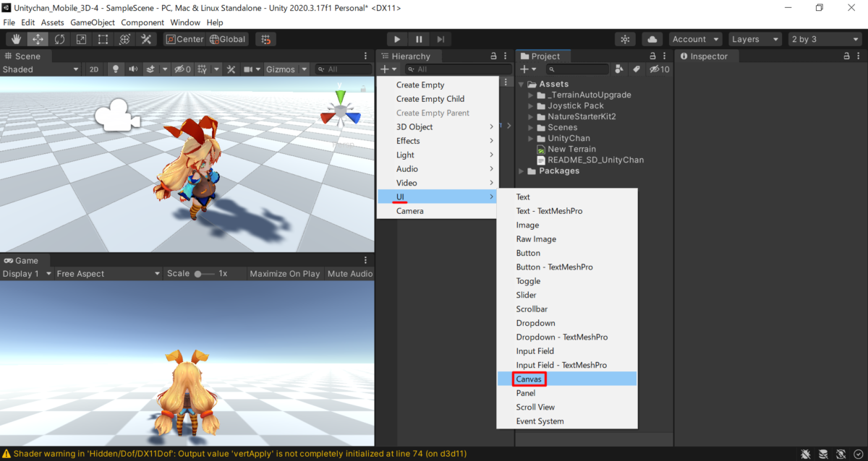
Task: Toggle Scene lighting bulb
Action: tap(114, 69)
